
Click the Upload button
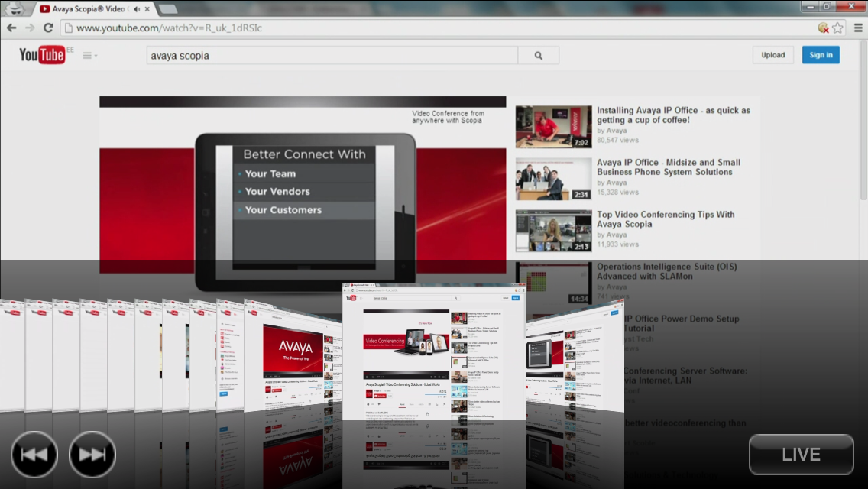(x=772, y=55)
